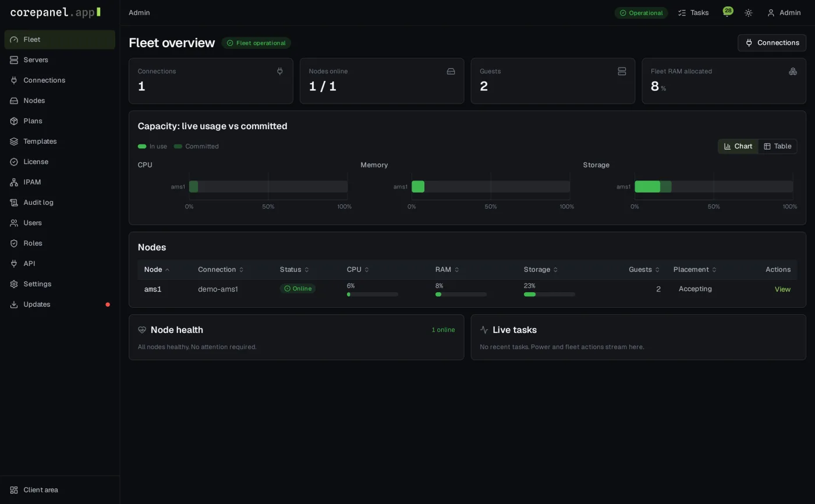Switch capacity view to Chart

point(738,147)
